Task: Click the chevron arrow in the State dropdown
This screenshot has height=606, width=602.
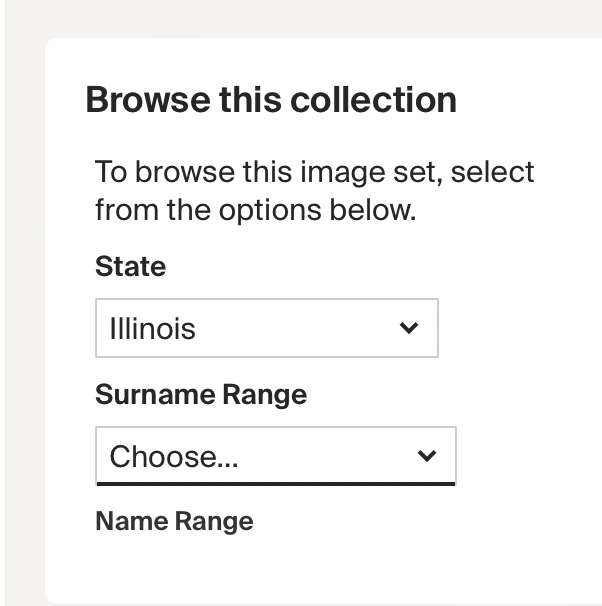Action: tap(408, 328)
